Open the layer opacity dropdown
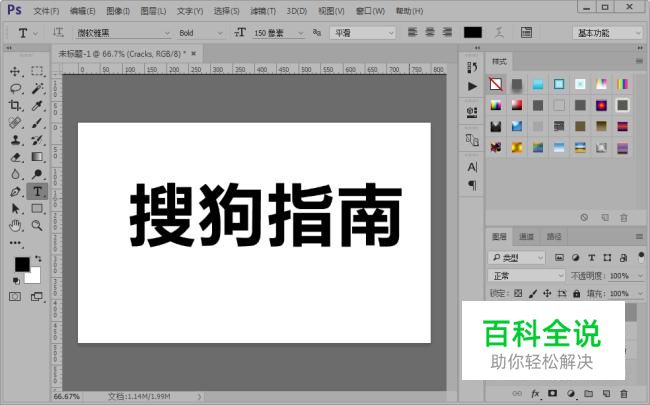The image size is (650, 405). pos(640,276)
